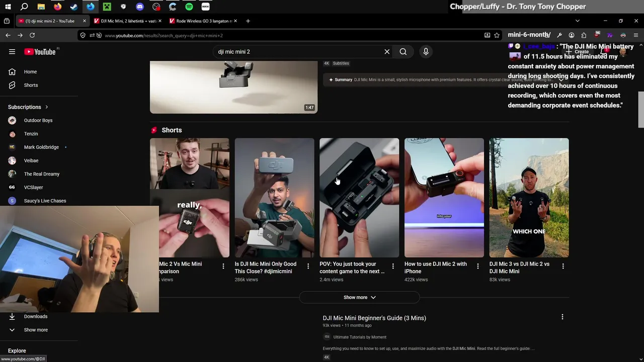Open the 'POV: You just took your content' short
The height and width of the screenshot is (362, 644).
point(359,198)
